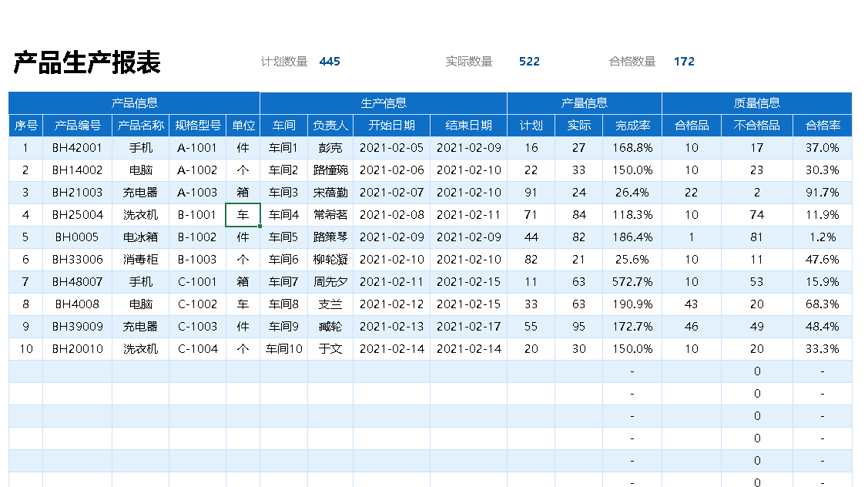The image size is (868, 487).
Task: Select the pass rate cell 1.2%
Action: (x=823, y=237)
